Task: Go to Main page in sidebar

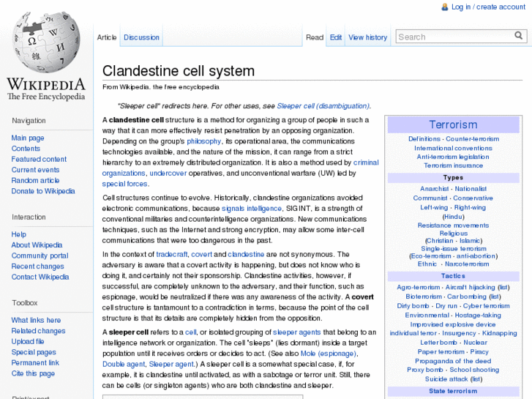Action: 28,138
